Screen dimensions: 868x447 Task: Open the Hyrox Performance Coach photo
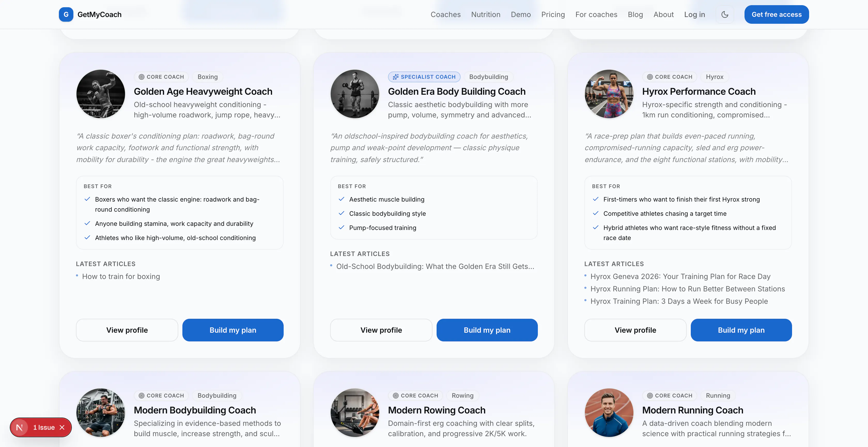[x=609, y=94]
